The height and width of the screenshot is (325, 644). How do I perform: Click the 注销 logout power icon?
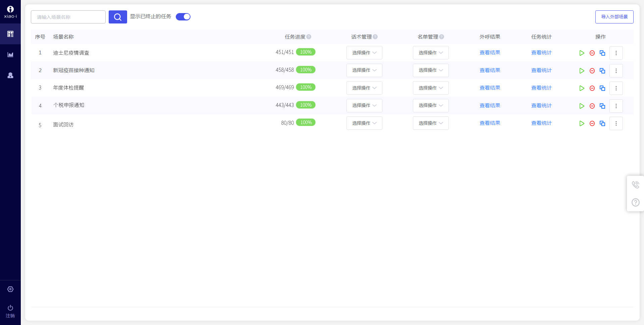coord(10,308)
